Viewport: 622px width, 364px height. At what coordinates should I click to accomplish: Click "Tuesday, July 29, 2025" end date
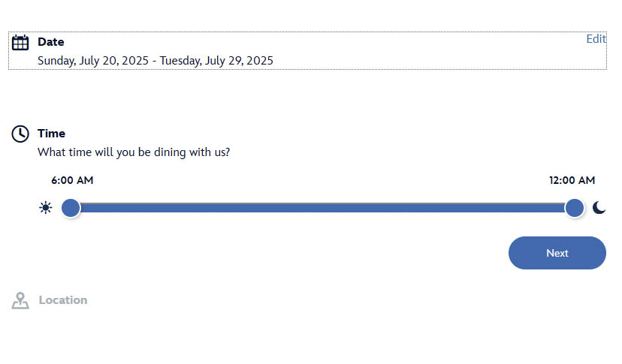216,61
